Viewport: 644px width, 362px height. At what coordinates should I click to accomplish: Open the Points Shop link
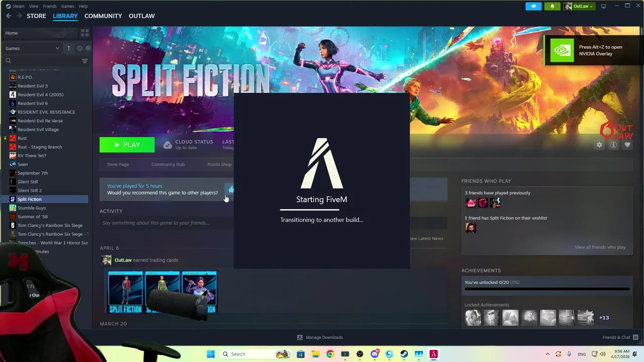click(219, 164)
